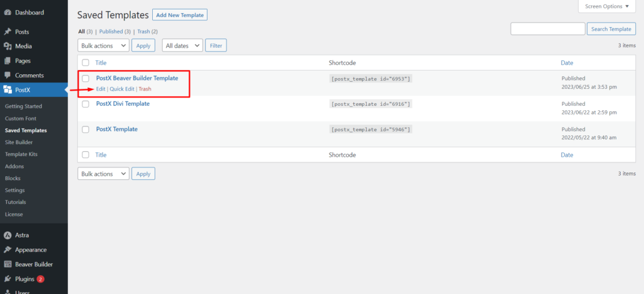Open the bottom Bulk actions dropdown
644x294 pixels.
104,174
